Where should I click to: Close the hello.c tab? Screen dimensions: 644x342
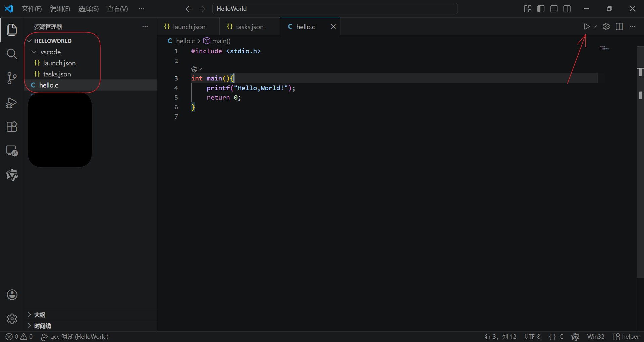click(x=333, y=26)
